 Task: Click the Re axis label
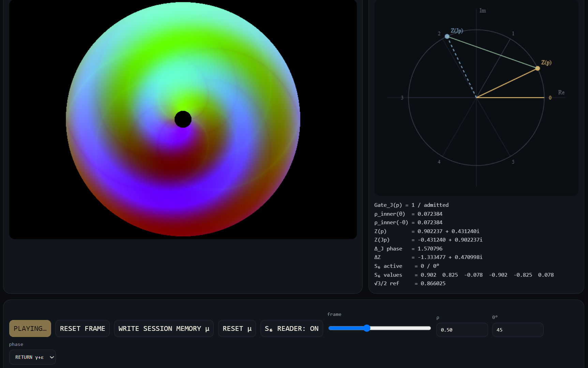coord(561,92)
